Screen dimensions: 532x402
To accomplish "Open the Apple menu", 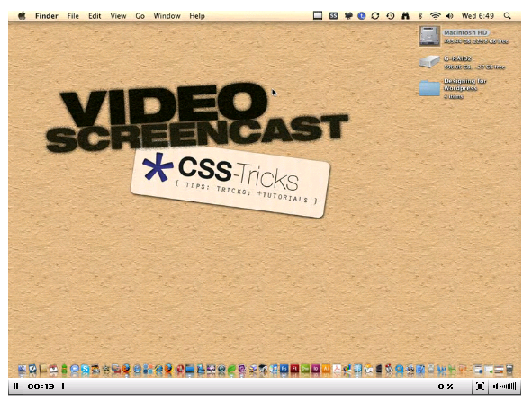I will pyautogui.click(x=22, y=15).
